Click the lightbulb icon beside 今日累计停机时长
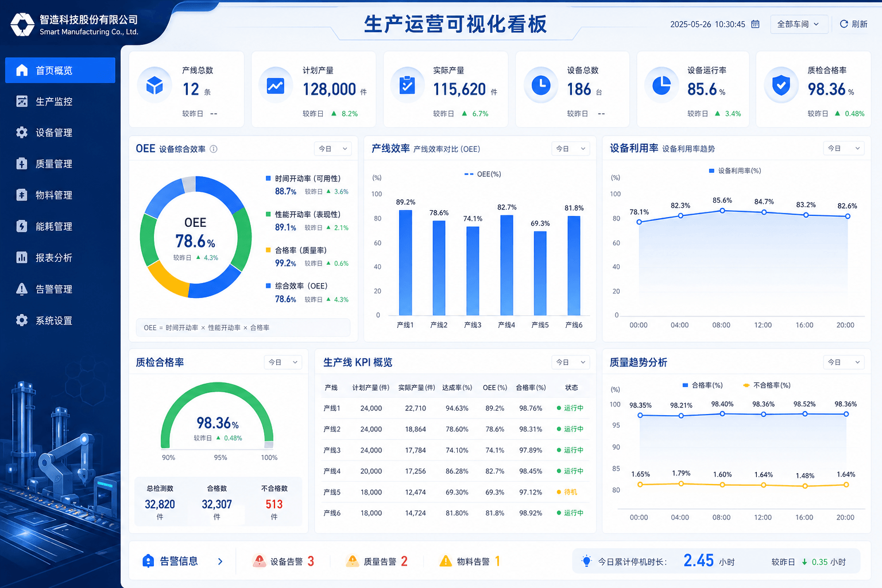 click(586, 561)
